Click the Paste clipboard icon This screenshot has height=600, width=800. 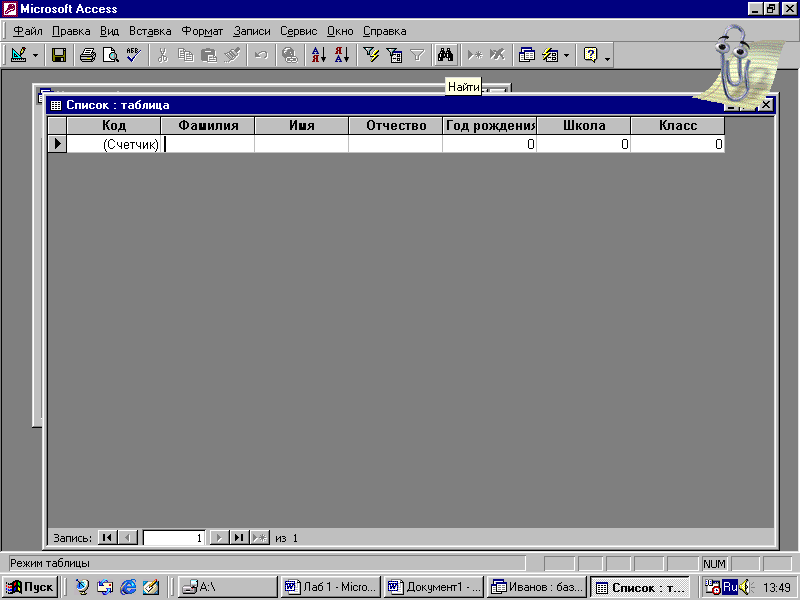(x=209, y=55)
